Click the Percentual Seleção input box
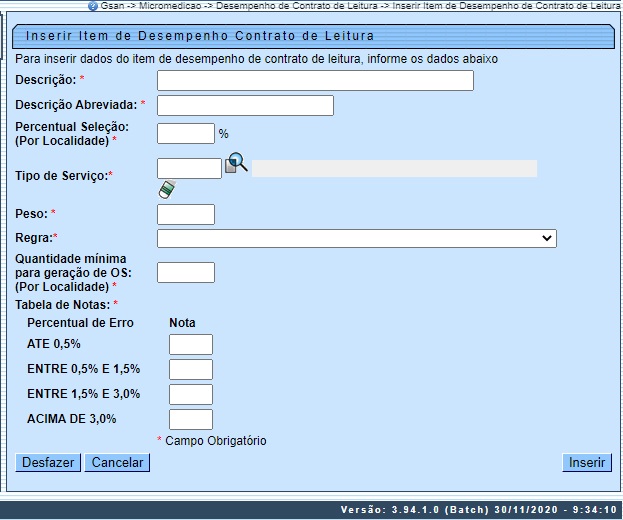Viewport: 623px width, 520px height. pyautogui.click(x=186, y=133)
